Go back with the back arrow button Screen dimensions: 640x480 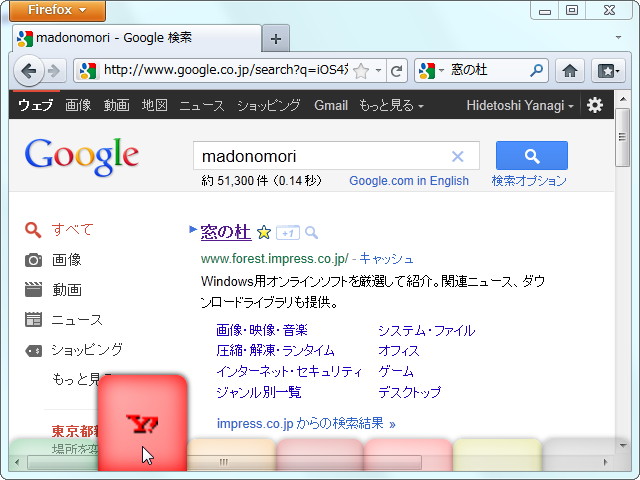pyautogui.click(x=28, y=71)
